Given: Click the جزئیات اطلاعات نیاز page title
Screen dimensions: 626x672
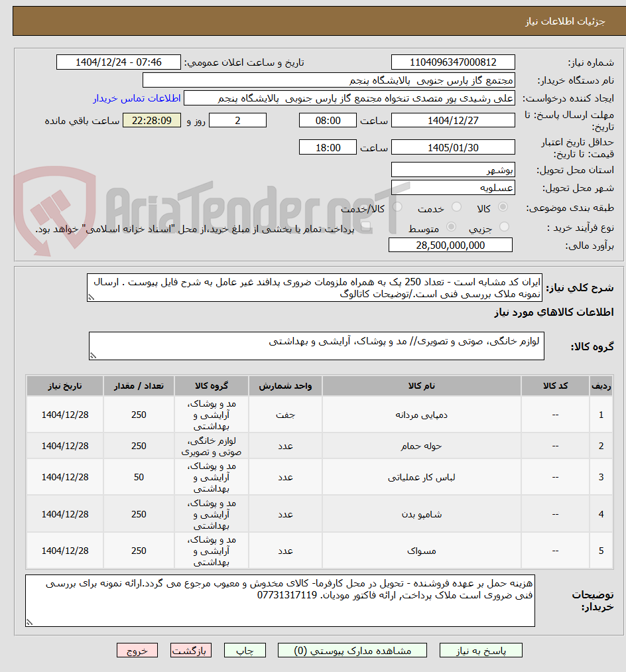Looking at the screenshot, I should (x=565, y=21).
